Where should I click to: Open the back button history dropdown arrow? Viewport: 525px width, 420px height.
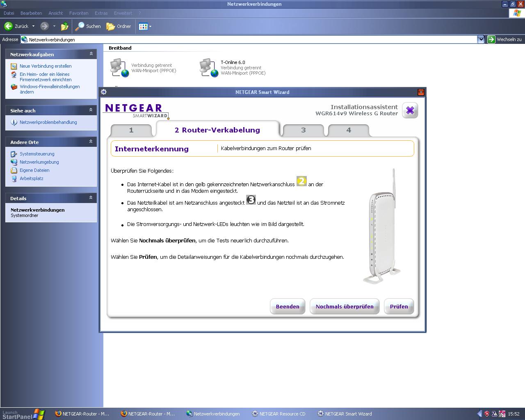click(x=33, y=26)
